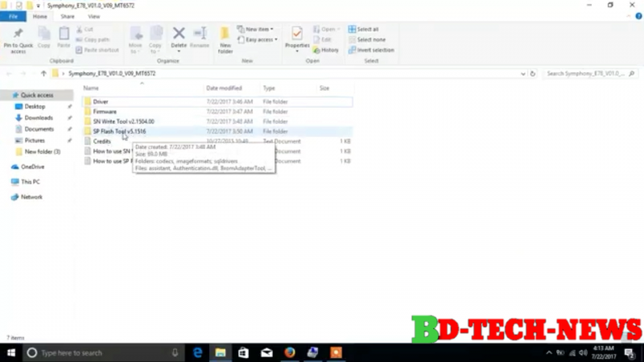This screenshot has width=644, height=362.
Task: Switch to the Home tab
Action: [x=39, y=16]
